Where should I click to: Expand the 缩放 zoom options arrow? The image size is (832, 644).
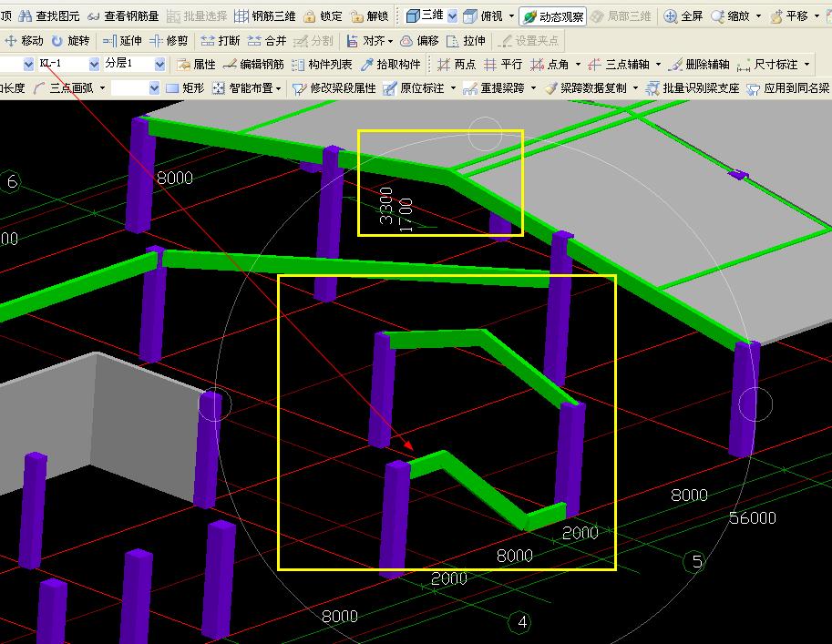758,16
